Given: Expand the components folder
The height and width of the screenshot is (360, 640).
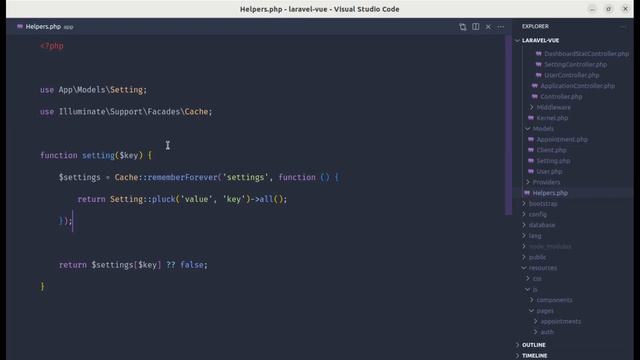Looking at the screenshot, I should (x=554, y=300).
